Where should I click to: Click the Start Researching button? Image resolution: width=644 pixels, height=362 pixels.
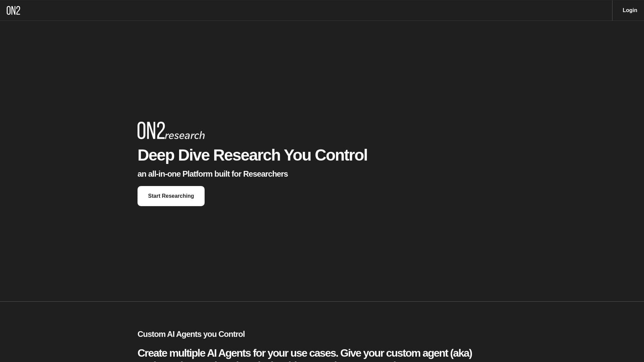click(171, 196)
